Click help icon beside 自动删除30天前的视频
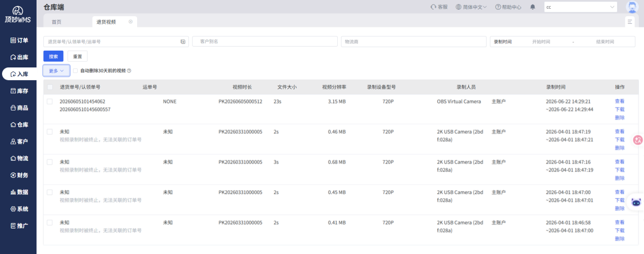The image size is (644, 254). coord(129,70)
